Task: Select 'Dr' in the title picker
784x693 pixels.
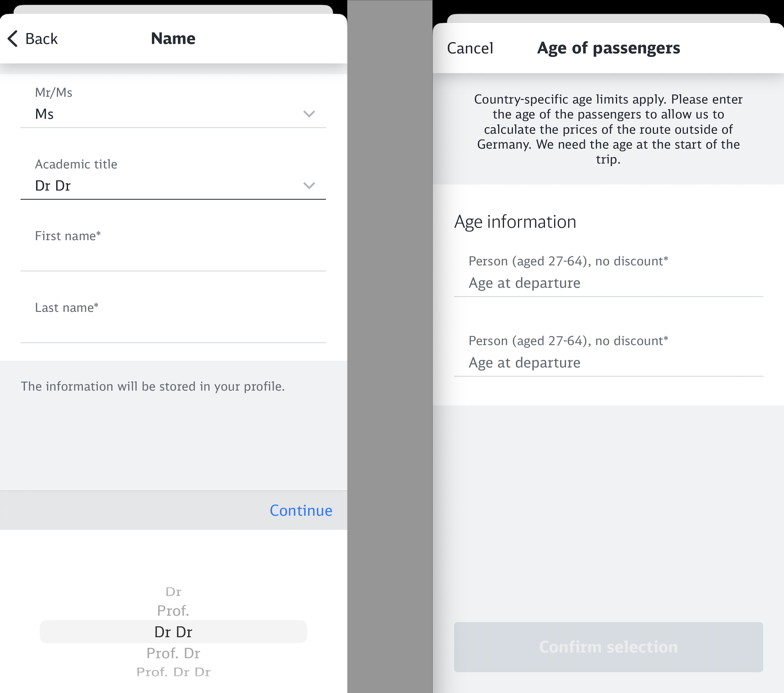Action: point(173,592)
